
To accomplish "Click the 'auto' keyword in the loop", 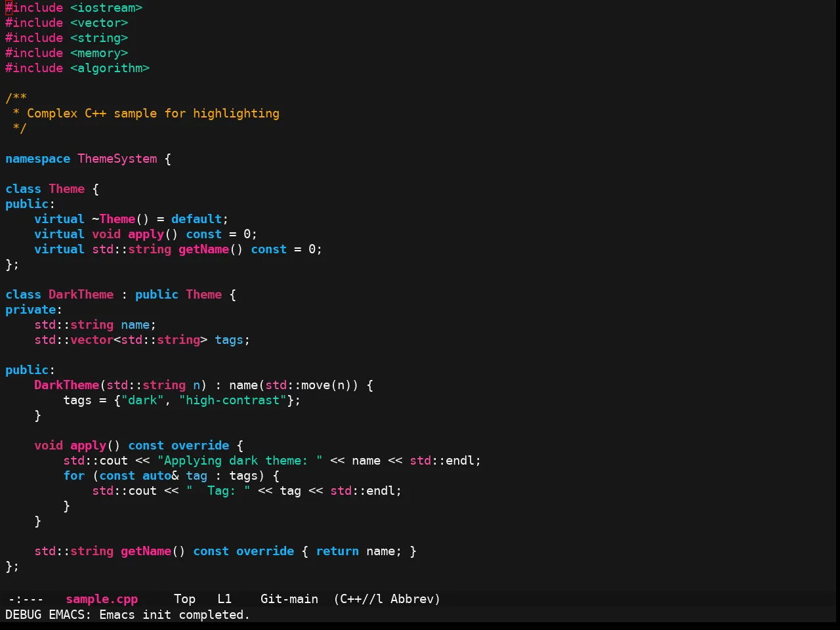I will point(157,476).
